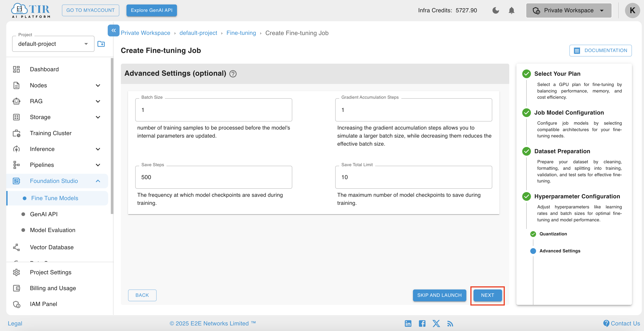Open the Legal footer link
This screenshot has width=644, height=331.
tap(15, 323)
